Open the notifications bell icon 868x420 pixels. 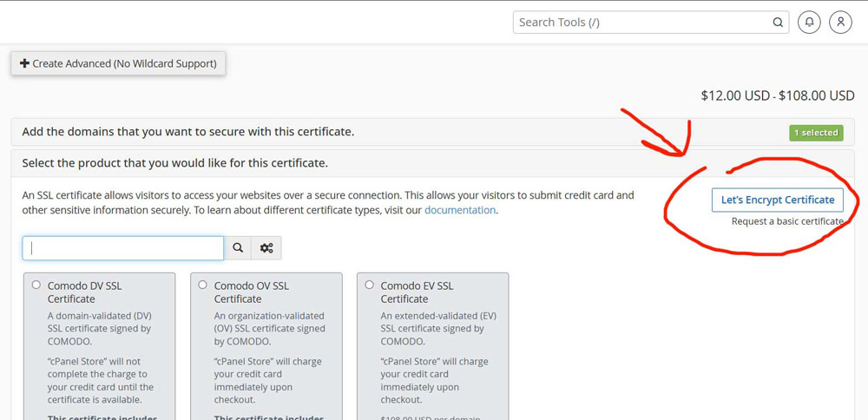coord(809,23)
